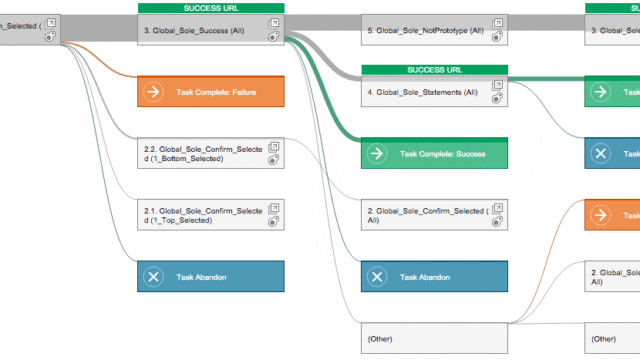Open 2. Global_Sole_Confirm_Selected (All) popup icon
Image resolution: width=640 pixels, height=360 pixels.
point(498,209)
